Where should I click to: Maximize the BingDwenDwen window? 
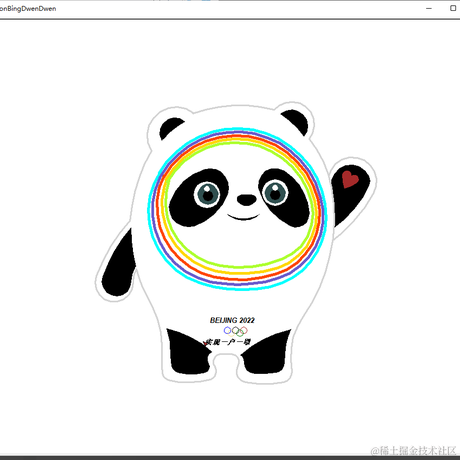[x=453, y=8]
